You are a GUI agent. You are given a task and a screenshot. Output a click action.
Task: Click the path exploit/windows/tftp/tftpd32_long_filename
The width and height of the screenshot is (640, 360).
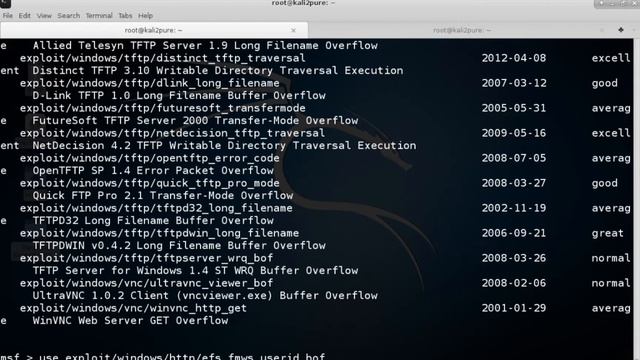156,208
